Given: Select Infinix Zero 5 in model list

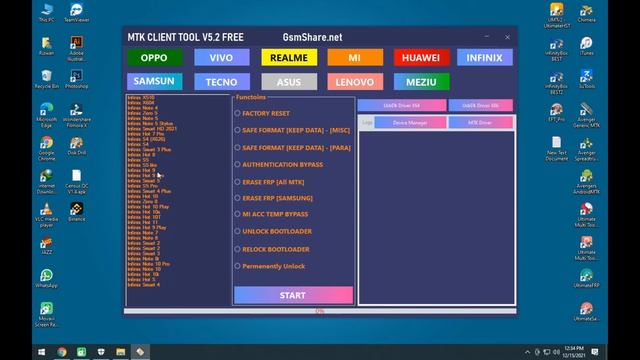Looking at the screenshot, I should click(142, 113).
